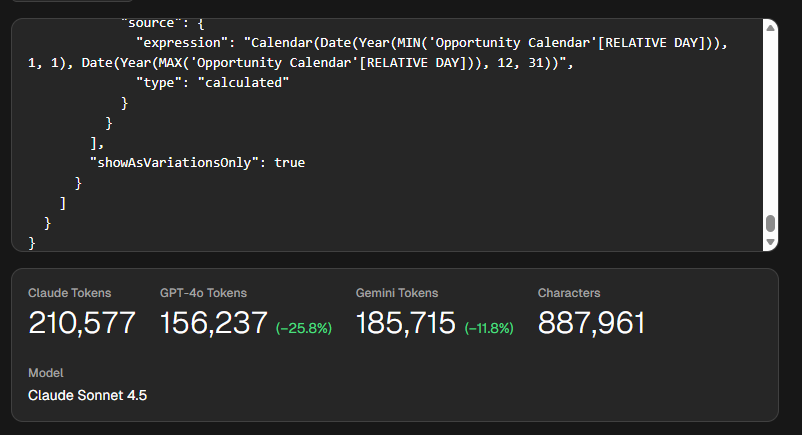Click the Model label
Screen dimensions: 802x435
[46, 372]
